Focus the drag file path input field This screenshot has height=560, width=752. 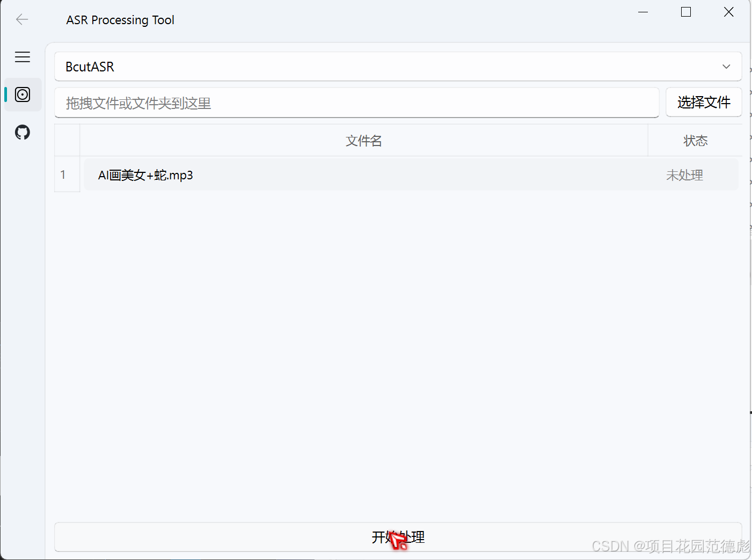(x=356, y=103)
